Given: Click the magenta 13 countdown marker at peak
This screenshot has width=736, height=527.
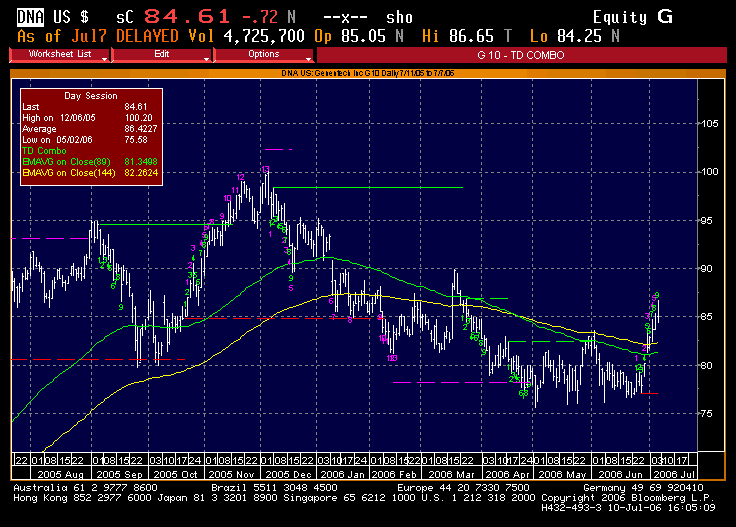Looking at the screenshot, I should click(x=266, y=169).
